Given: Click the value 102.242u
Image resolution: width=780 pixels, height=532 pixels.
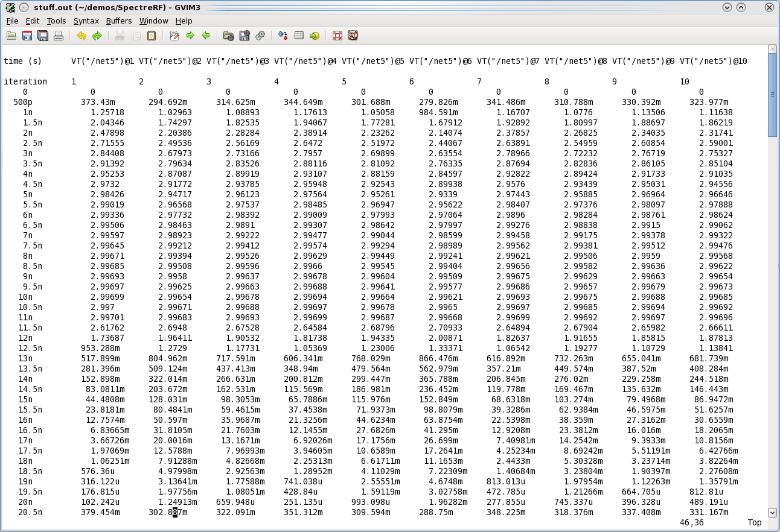Looking at the screenshot, I should [x=100, y=502].
